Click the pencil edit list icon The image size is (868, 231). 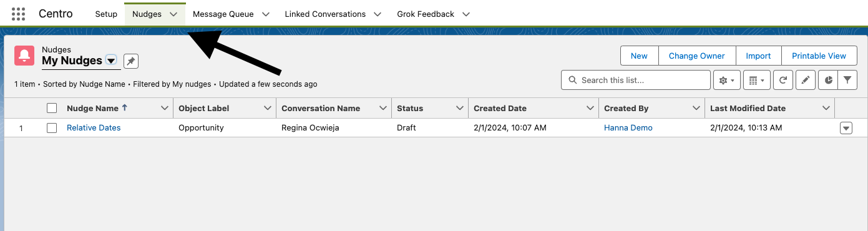point(806,80)
